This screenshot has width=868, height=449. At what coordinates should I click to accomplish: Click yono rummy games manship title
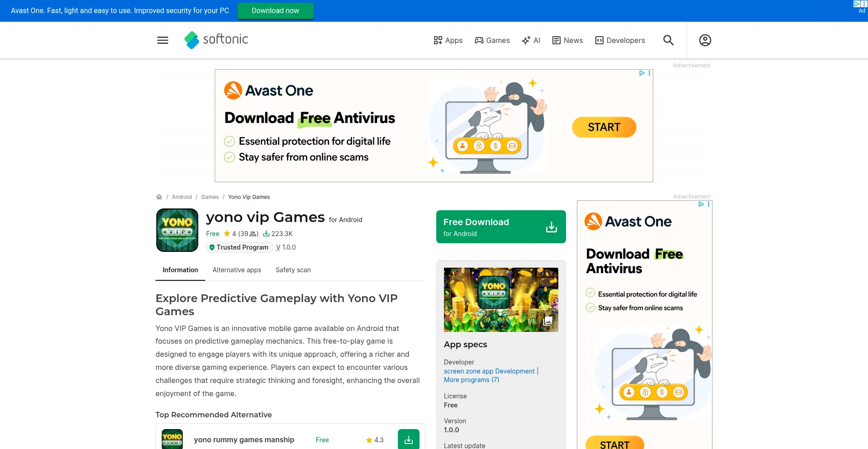(x=244, y=440)
